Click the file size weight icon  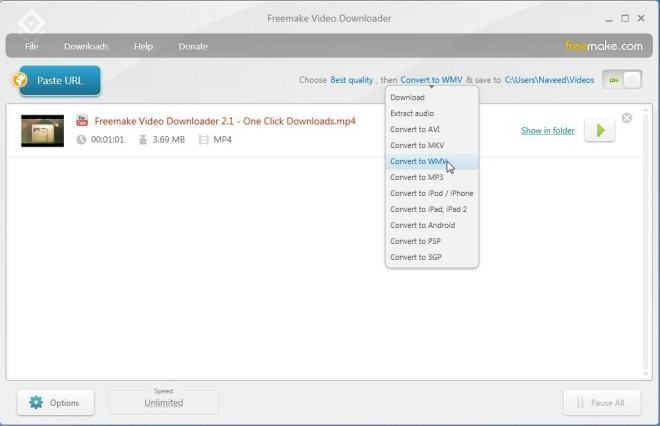(x=143, y=140)
